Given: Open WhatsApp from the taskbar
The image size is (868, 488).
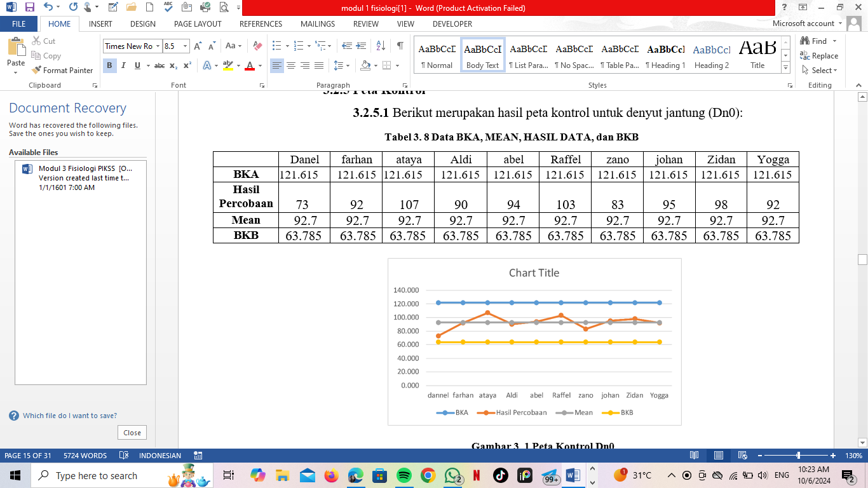Looking at the screenshot, I should [x=452, y=475].
